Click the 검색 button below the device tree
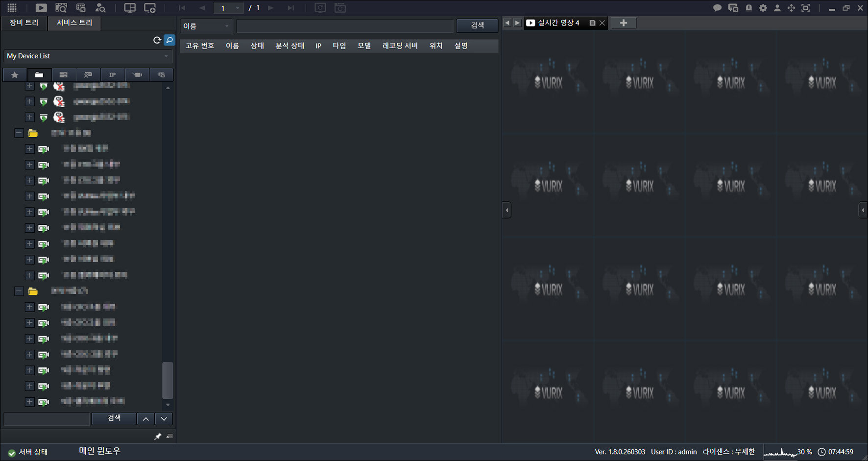Image resolution: width=868 pixels, height=461 pixels. click(x=114, y=418)
